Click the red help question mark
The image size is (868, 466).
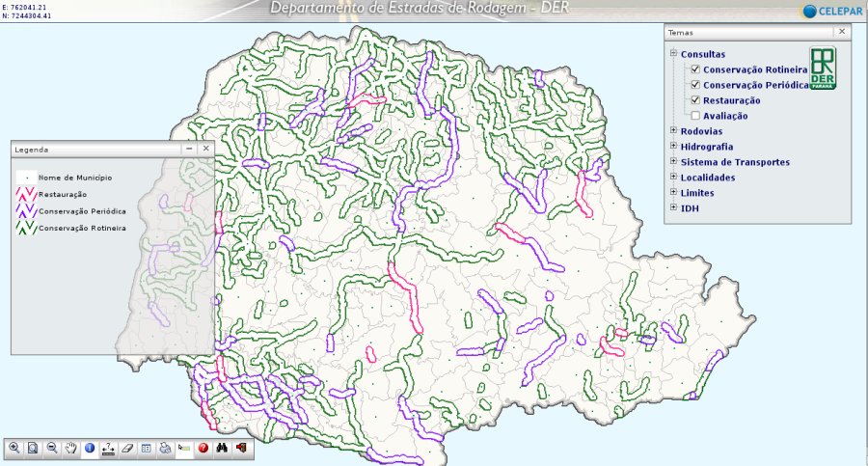tap(203, 448)
